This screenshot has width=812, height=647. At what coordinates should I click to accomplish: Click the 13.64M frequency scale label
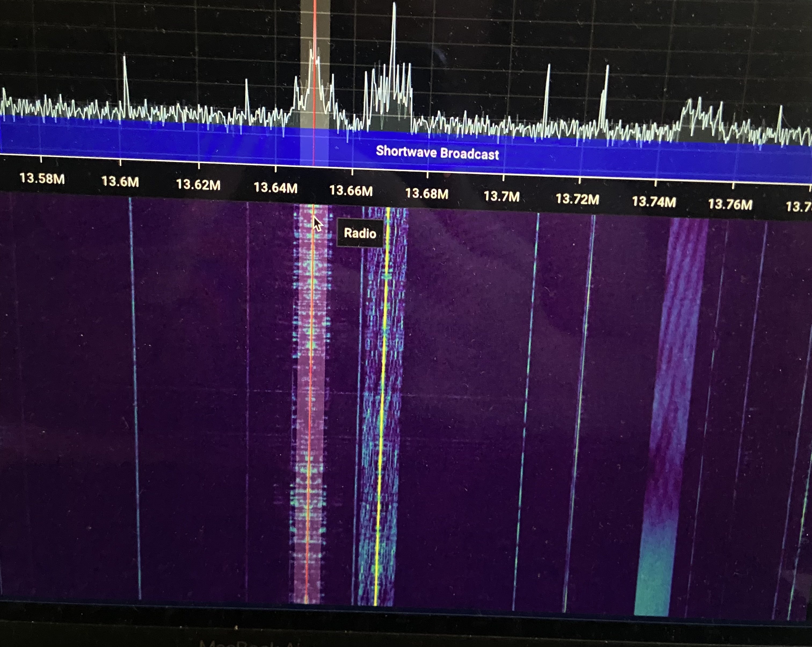275,188
